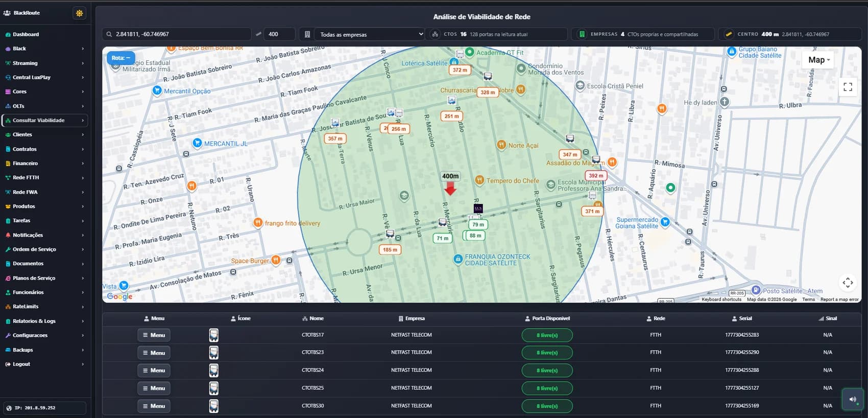Screen dimensions: 868x418
Task: Open the Map type dropdown
Action: click(x=818, y=60)
